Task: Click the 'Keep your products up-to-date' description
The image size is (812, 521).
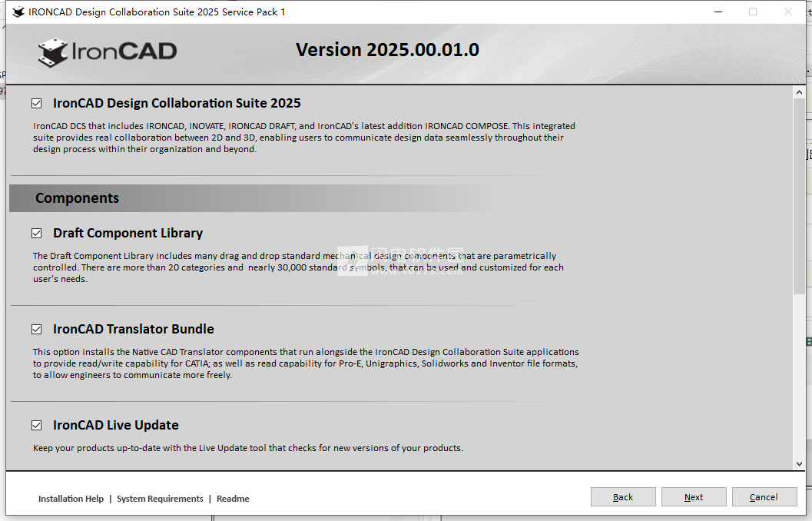Action: click(248, 448)
